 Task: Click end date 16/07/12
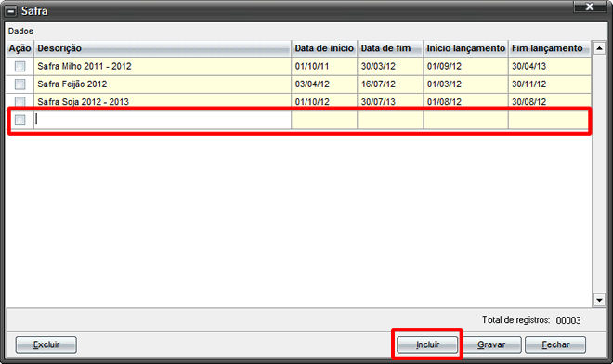click(x=378, y=84)
